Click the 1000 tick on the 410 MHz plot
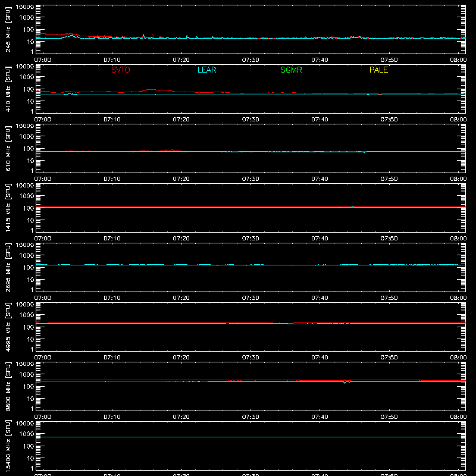The width and height of the screenshot is (476, 476). click(27, 77)
